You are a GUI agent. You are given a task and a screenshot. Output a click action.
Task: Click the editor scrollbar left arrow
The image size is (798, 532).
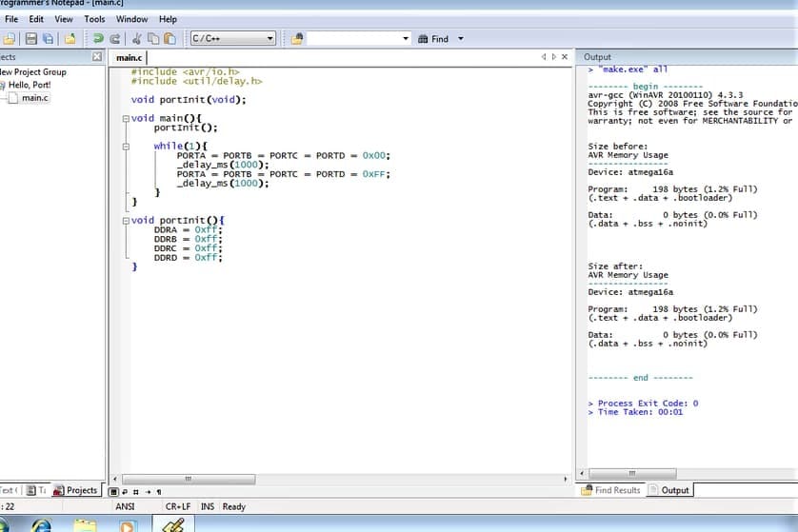[x=115, y=479]
